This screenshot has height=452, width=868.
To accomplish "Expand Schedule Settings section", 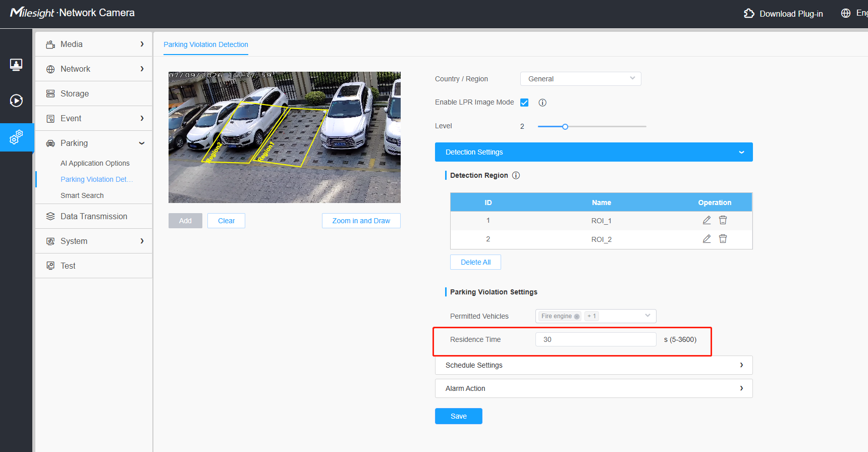I will [x=593, y=365].
